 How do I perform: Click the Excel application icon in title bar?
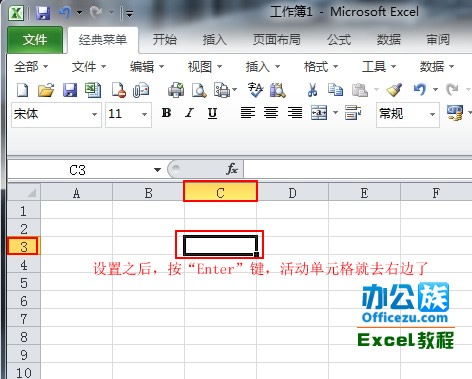[16, 13]
